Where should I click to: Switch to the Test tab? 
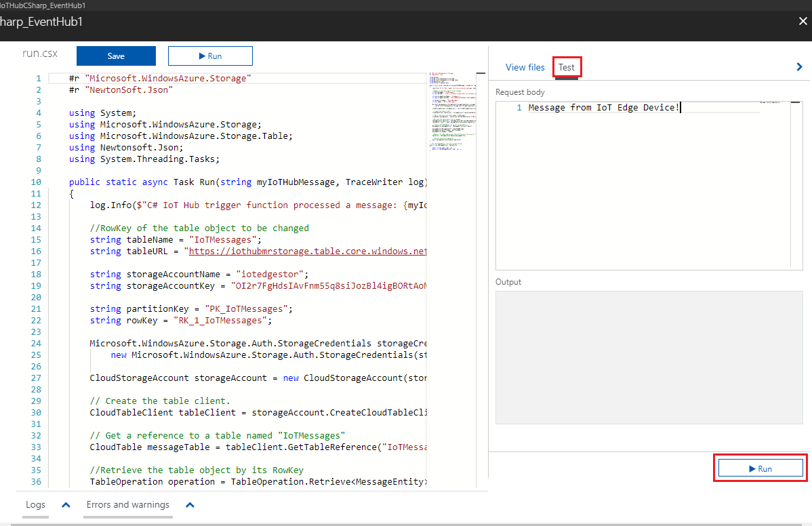pyautogui.click(x=567, y=67)
